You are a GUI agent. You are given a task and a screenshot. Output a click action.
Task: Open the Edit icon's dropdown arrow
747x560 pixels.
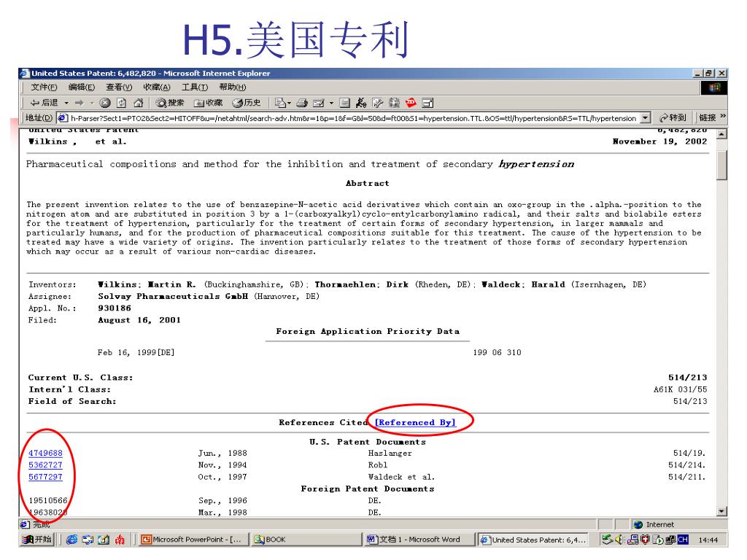click(331, 103)
